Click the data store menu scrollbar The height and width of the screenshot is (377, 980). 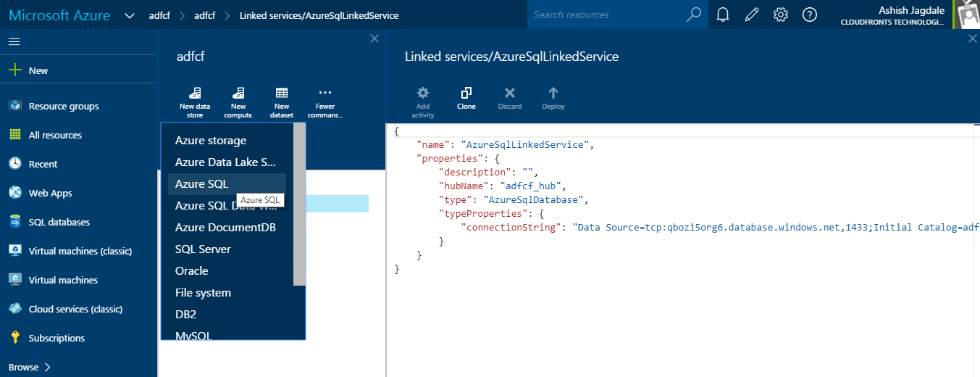pyautogui.click(x=299, y=204)
